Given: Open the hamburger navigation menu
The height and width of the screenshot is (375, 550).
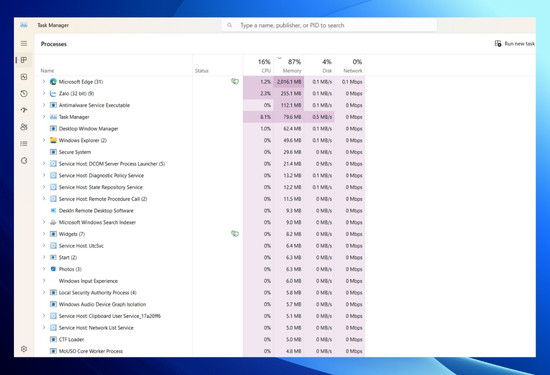Looking at the screenshot, I should 24,43.
